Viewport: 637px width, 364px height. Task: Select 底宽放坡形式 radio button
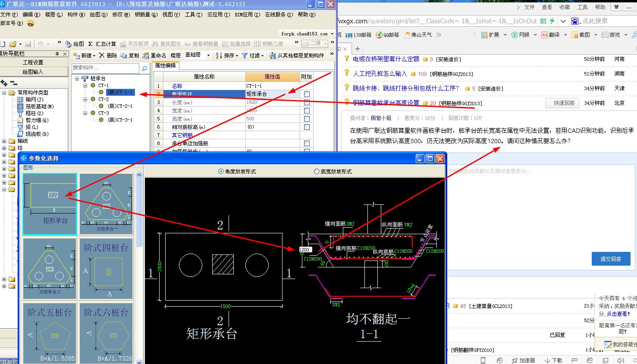[x=317, y=172]
